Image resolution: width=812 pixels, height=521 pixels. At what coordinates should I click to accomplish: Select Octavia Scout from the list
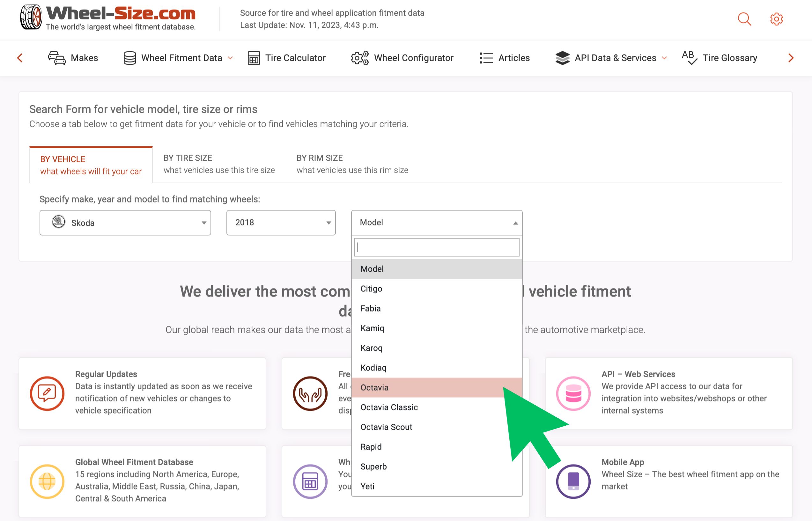436,427
